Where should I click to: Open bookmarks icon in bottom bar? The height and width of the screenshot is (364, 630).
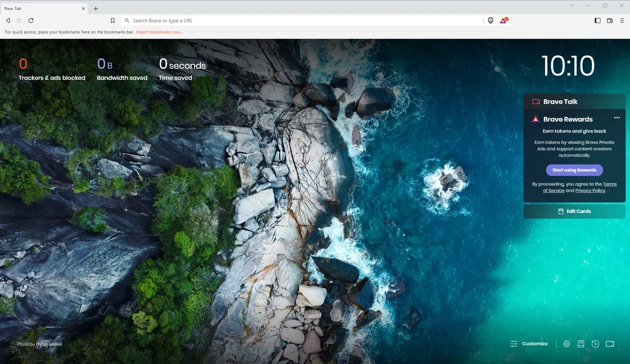[581, 344]
